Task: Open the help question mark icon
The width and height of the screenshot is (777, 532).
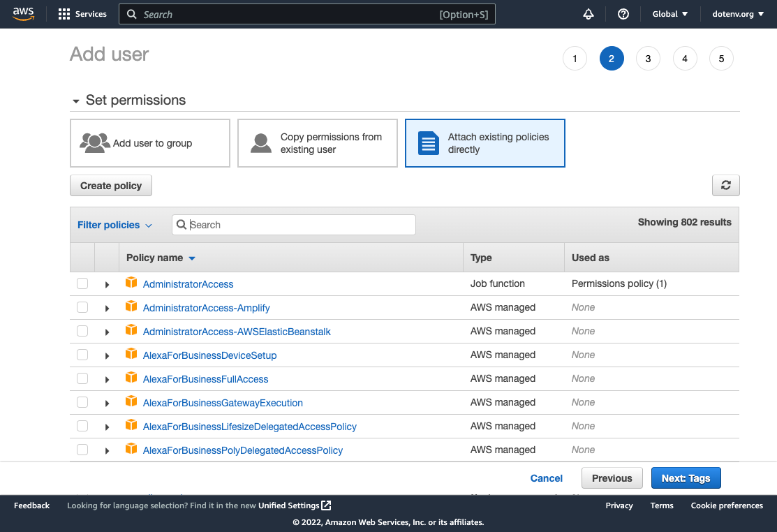Action: click(x=623, y=14)
